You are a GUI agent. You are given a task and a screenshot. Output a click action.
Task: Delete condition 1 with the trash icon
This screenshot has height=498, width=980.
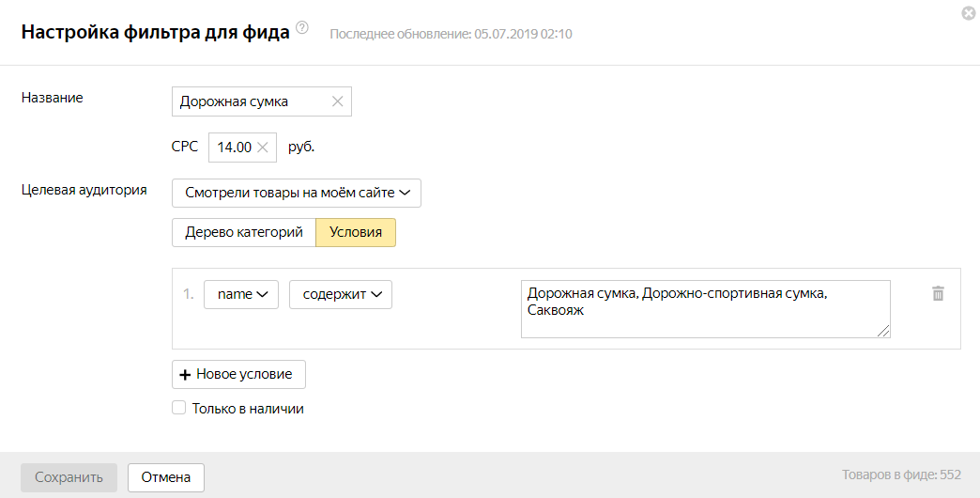(x=937, y=293)
